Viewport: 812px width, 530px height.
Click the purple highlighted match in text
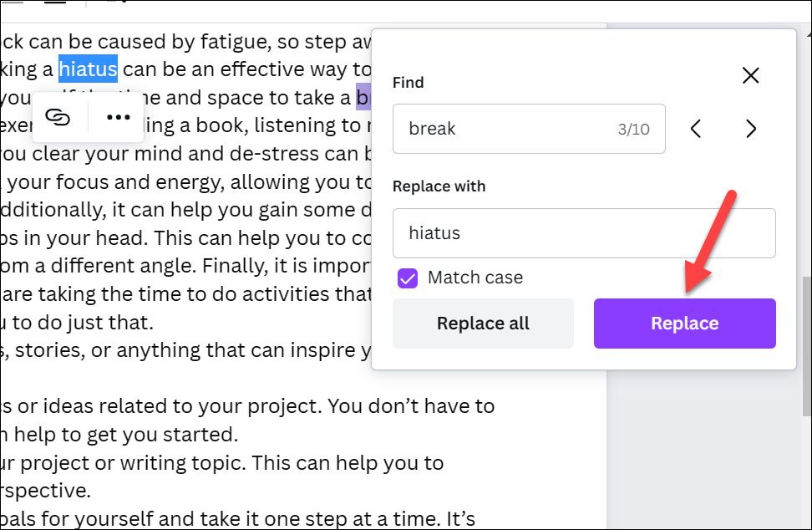363,98
